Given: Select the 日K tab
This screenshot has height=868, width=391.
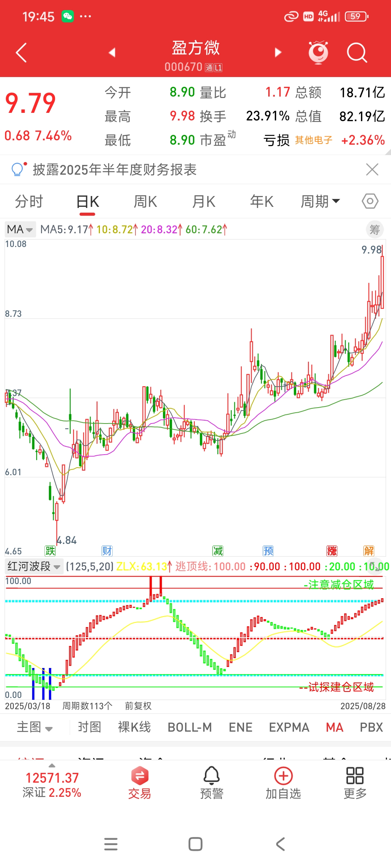Looking at the screenshot, I should pos(88,201).
